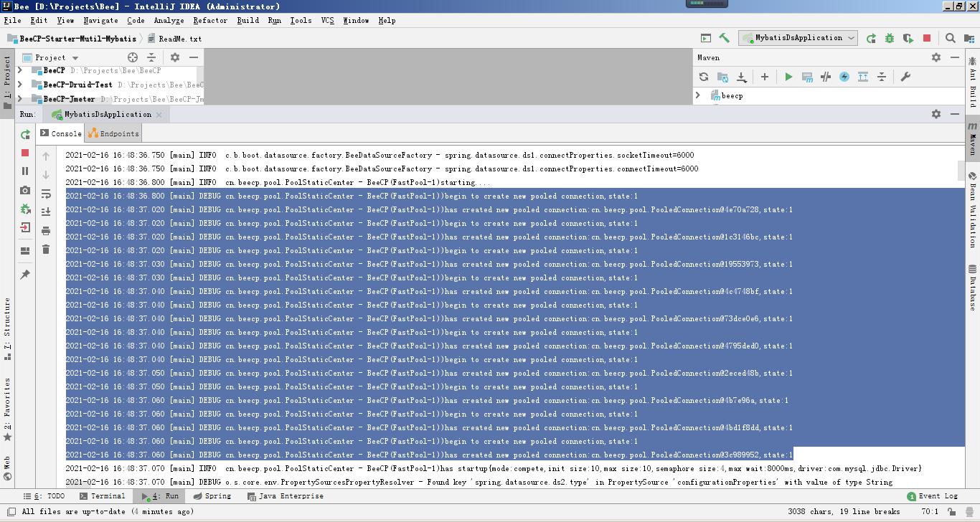980x522 pixels.
Task: Pause console output in the Run panel
Action: click(x=25, y=171)
